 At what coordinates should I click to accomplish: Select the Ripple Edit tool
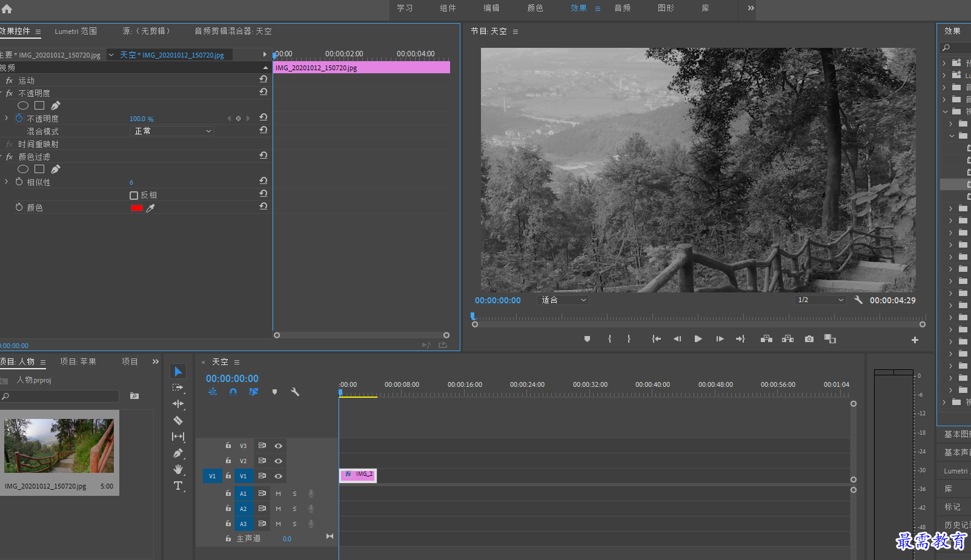tap(178, 404)
